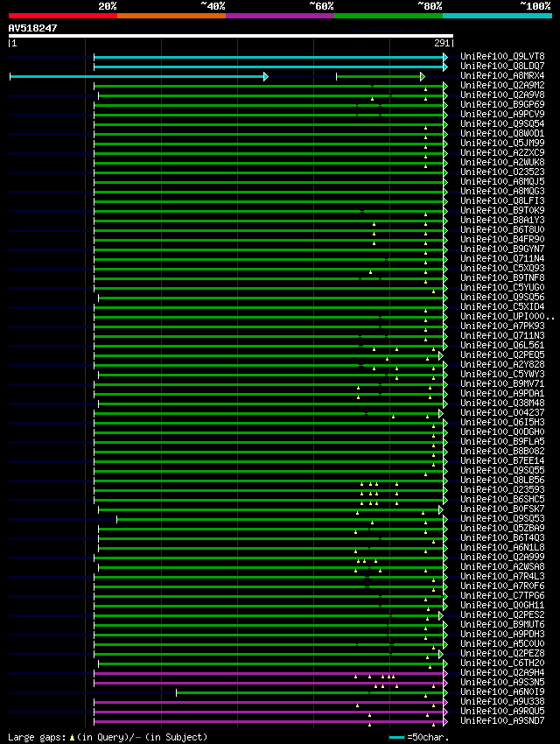Image resolution: width=560 pixels, height=744 pixels.
Task: Select the UniRef100_Q38M48 label
Action: (x=502, y=404)
